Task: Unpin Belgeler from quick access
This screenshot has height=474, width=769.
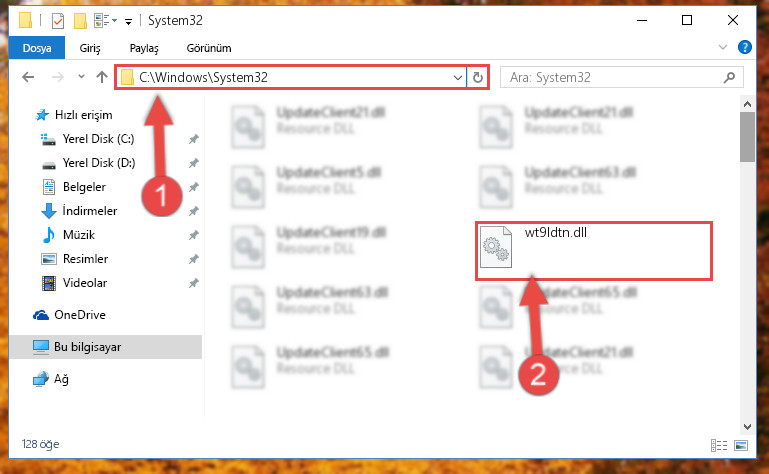Action: click(194, 187)
